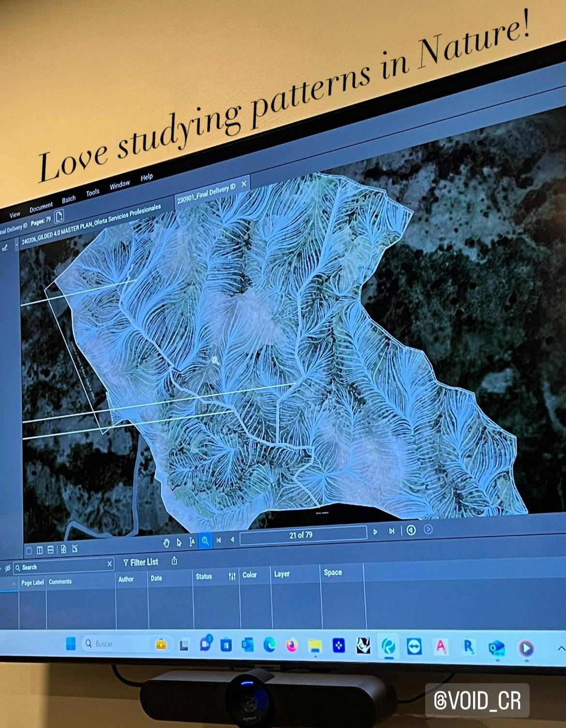The width and height of the screenshot is (566, 728).
Task: Export the markups list share icon
Action: coord(174,561)
